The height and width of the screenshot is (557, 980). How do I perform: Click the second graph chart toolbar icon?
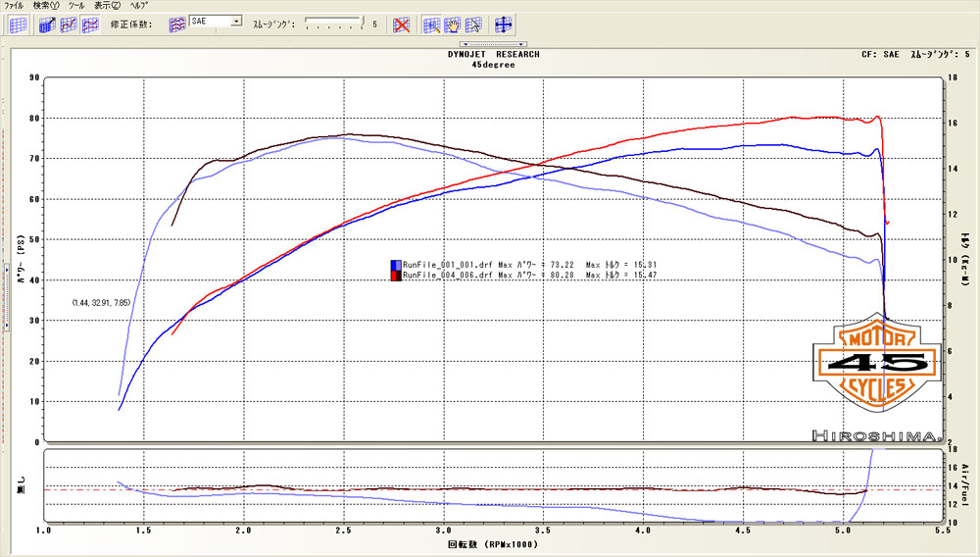tap(68, 25)
